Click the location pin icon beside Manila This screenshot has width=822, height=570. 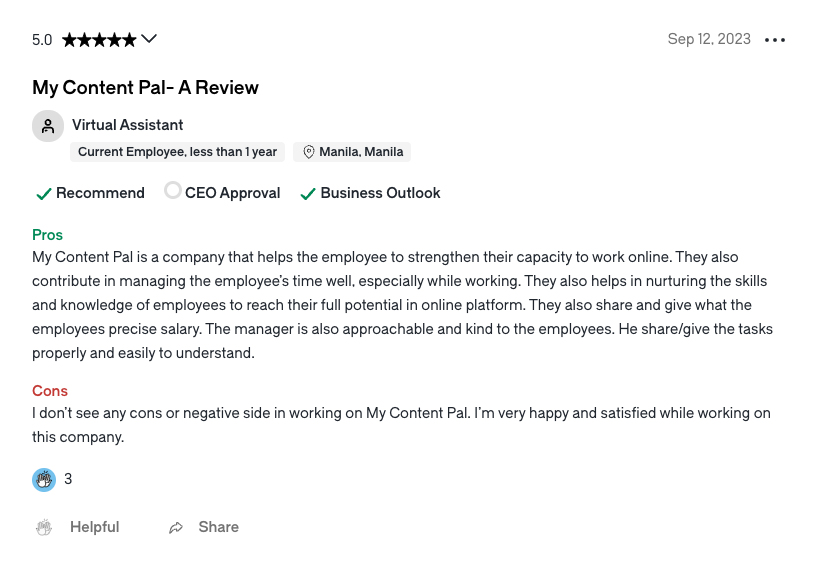tap(309, 152)
